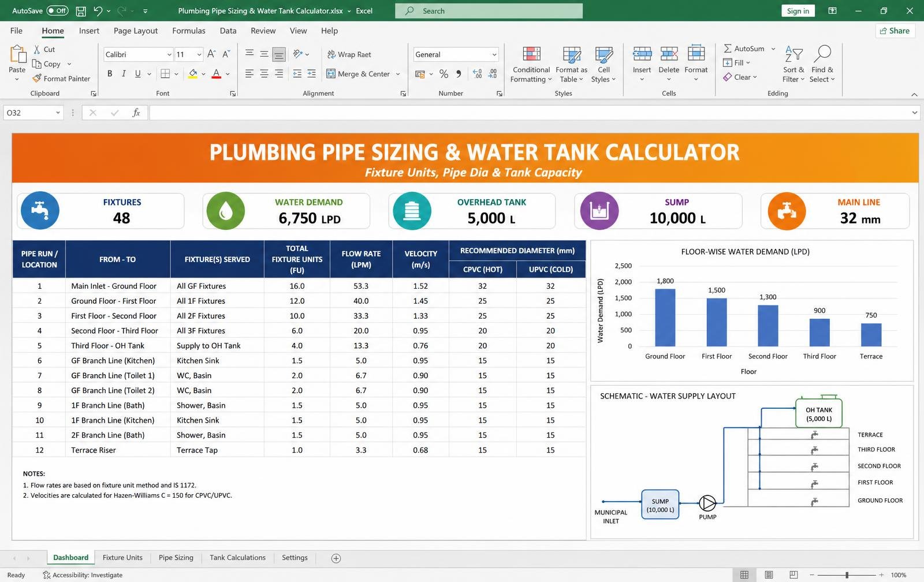Switch to Formulas ribbon tab

point(189,31)
